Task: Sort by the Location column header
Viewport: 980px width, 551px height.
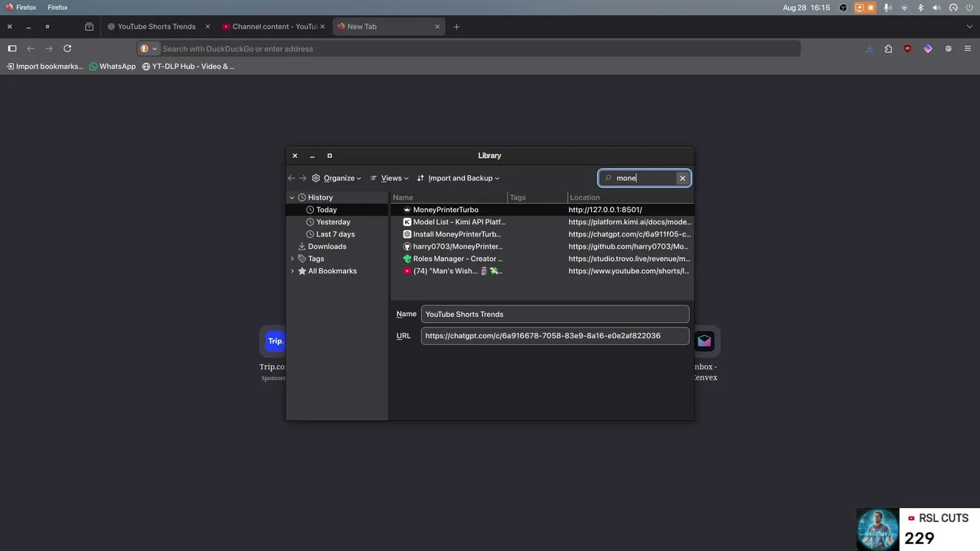Action: [631, 197]
